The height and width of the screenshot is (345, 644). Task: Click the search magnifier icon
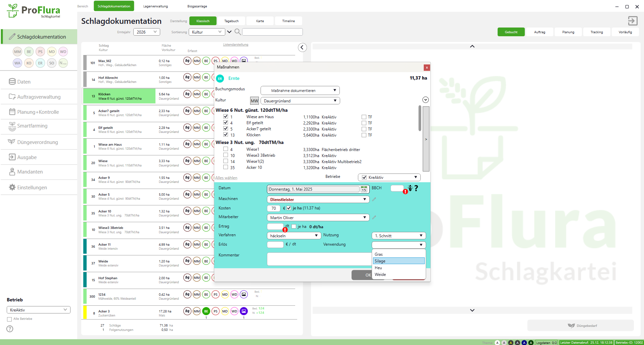click(x=237, y=32)
